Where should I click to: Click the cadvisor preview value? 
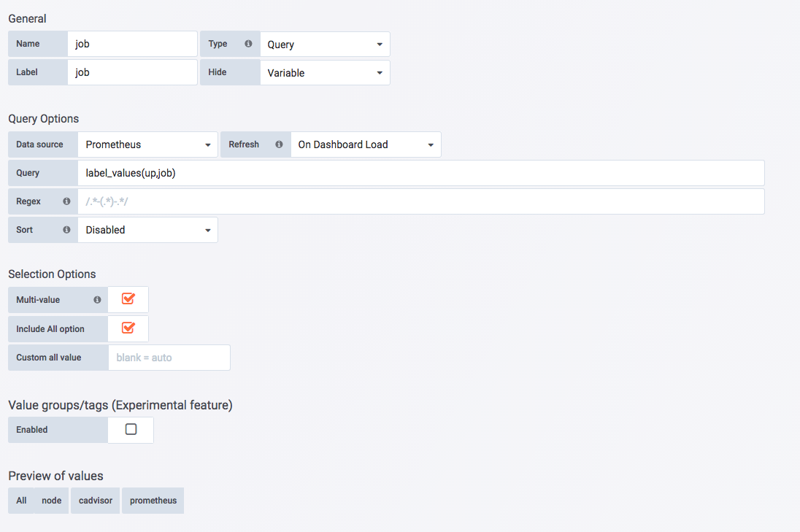tap(95, 501)
